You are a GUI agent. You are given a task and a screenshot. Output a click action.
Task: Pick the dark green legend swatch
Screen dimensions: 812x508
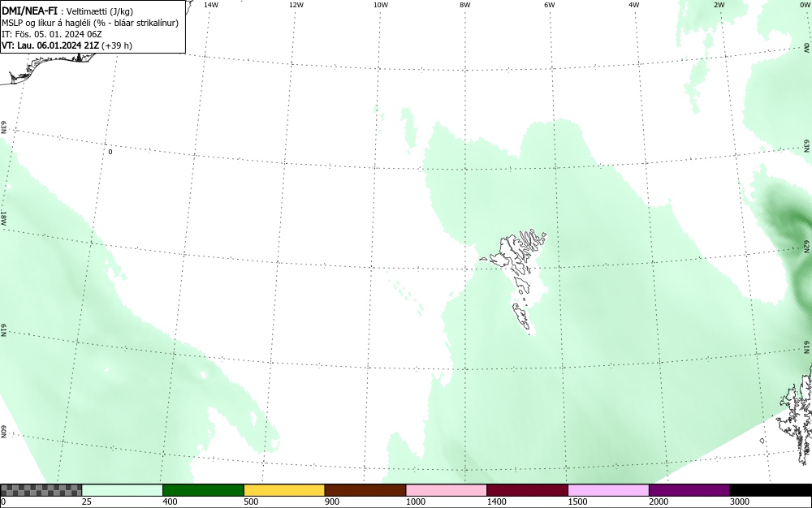[x=203, y=490]
